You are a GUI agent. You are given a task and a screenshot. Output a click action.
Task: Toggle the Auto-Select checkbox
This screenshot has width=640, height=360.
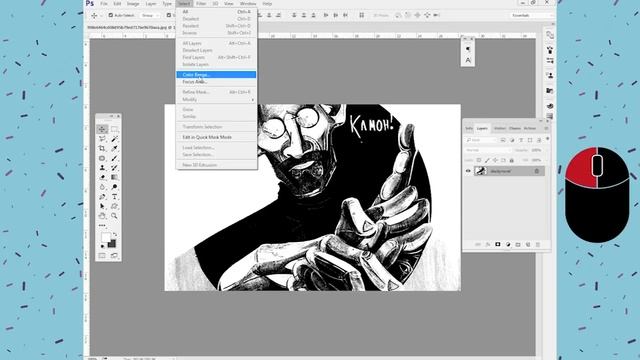pyautogui.click(x=111, y=15)
